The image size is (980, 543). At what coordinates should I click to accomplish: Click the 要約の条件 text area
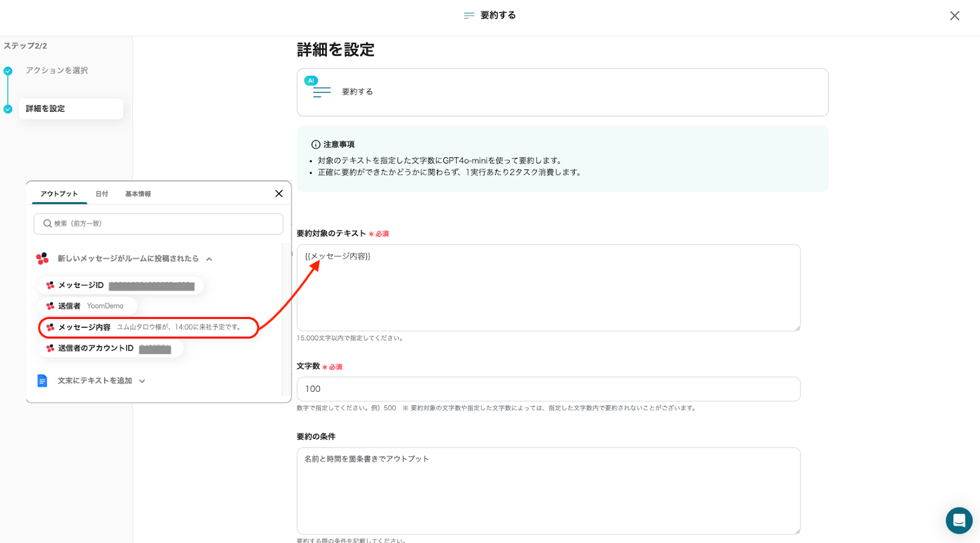tap(549, 491)
